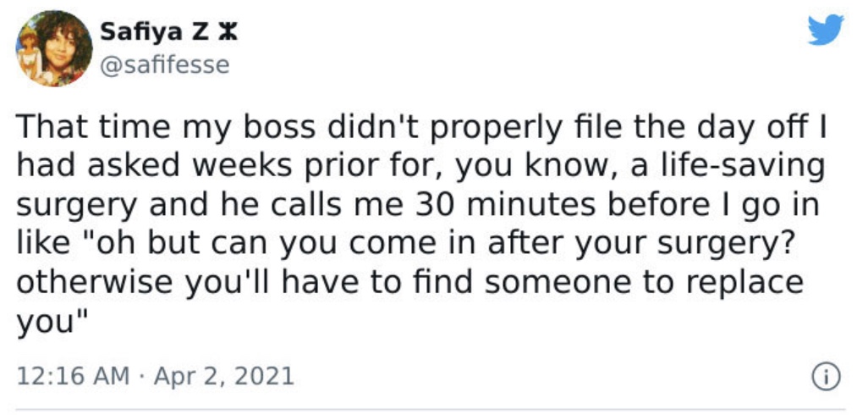
Task: Visit the @safifesse handle link
Action: click(x=164, y=65)
